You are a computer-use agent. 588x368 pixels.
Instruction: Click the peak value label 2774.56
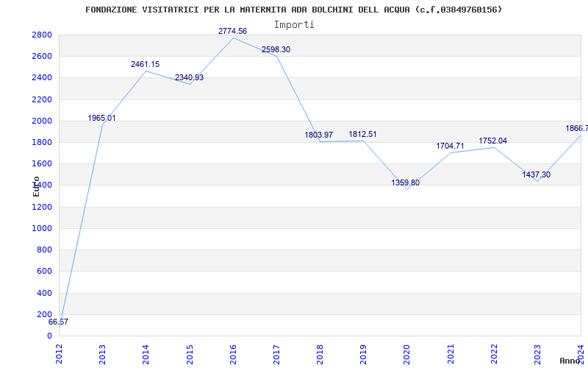point(233,31)
